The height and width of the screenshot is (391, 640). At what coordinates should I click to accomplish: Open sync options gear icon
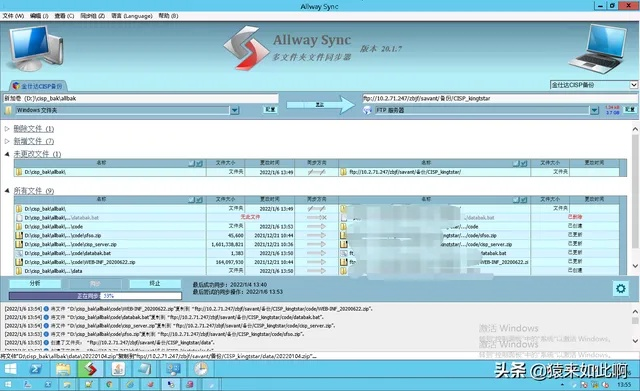[x=621, y=289]
